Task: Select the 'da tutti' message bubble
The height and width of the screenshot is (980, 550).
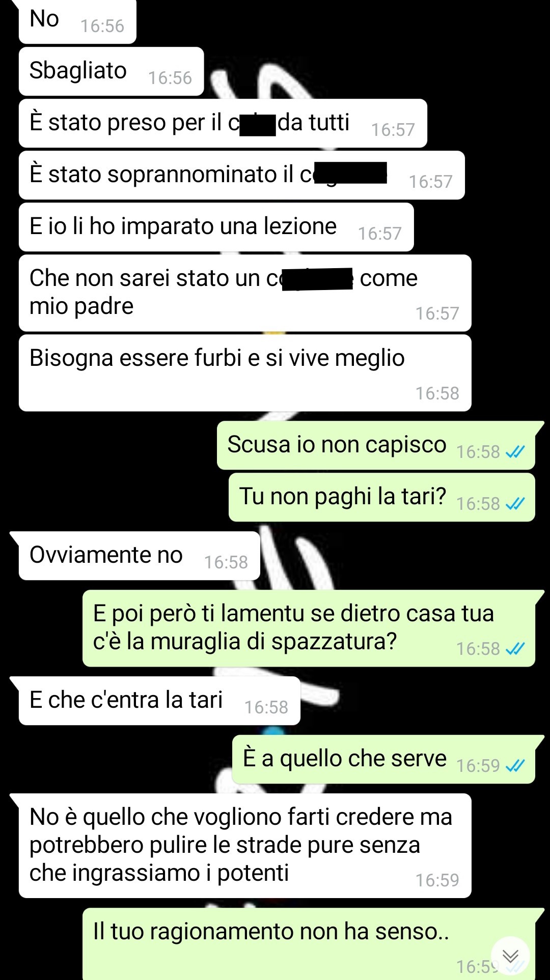Action: (x=223, y=123)
